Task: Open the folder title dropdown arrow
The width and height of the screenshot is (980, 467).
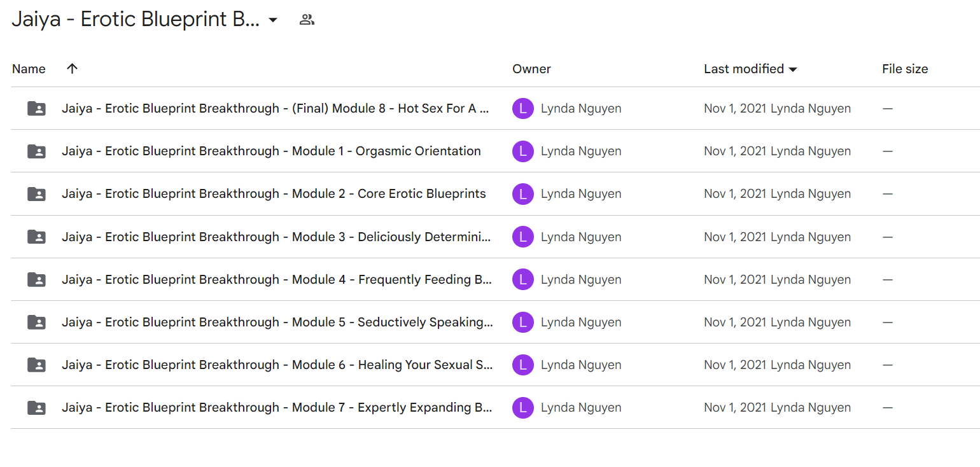Action: coord(273,20)
